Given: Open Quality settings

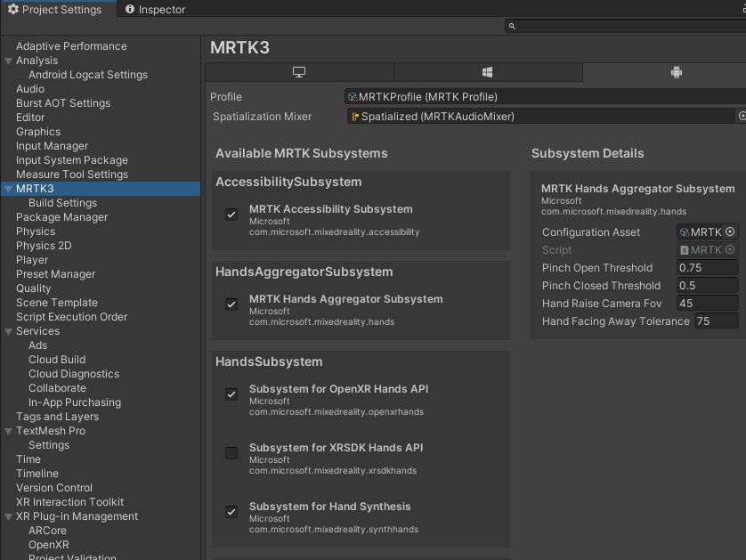Looking at the screenshot, I should 33,288.
